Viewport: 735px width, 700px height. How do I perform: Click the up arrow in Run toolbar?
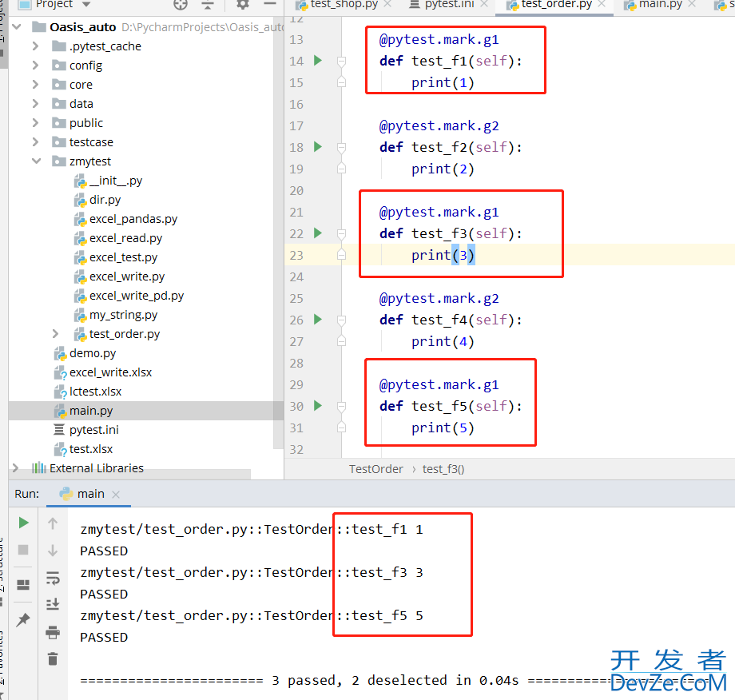(53, 523)
